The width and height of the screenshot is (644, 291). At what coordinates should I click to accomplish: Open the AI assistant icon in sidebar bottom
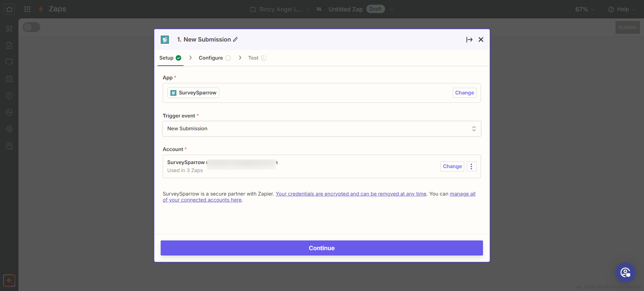pos(9,280)
